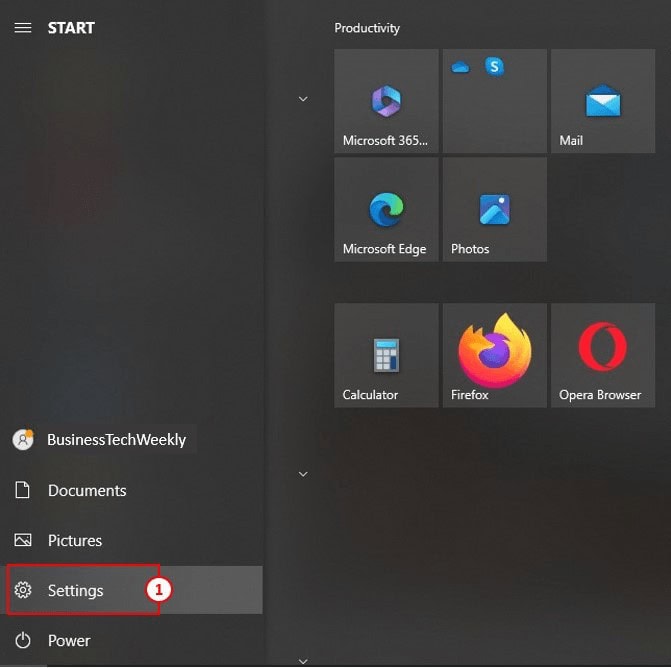Viewport: 671px width, 668px height.
Task: Collapse the Start hamburger menu
Action: tap(23, 28)
